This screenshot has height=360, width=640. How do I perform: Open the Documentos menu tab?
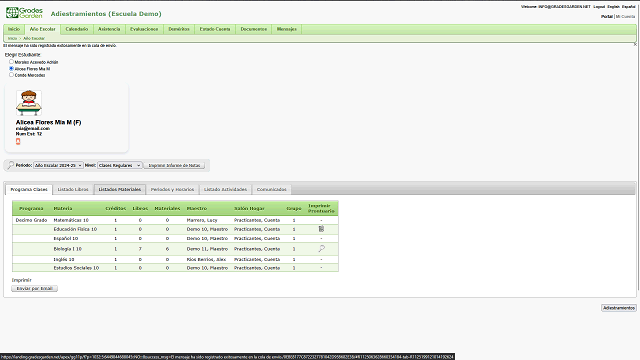(253, 29)
